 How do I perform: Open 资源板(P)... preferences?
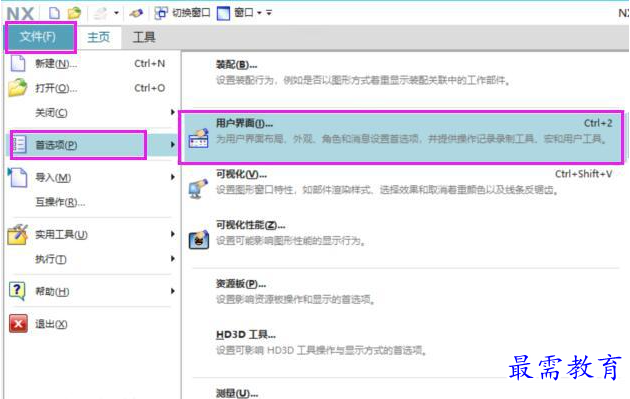pyautogui.click(x=241, y=284)
